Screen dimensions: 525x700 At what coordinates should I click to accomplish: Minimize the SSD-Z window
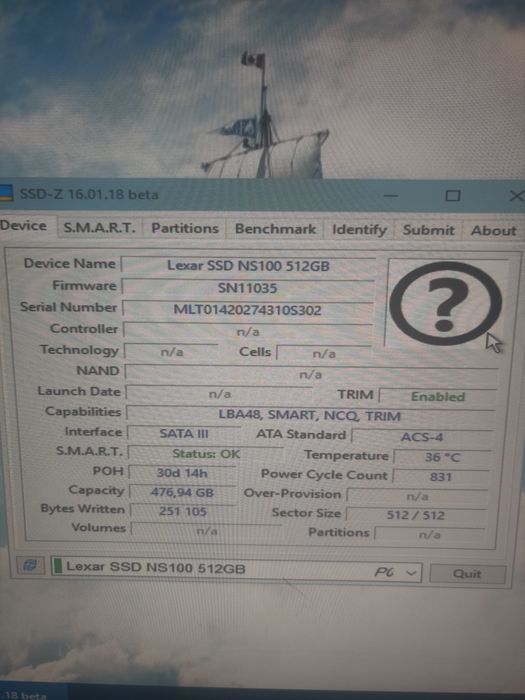click(390, 195)
